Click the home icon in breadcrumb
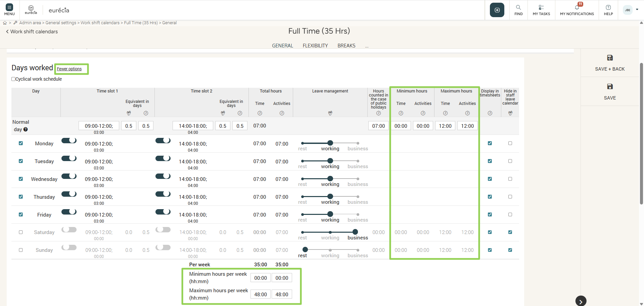 [x=5, y=23]
